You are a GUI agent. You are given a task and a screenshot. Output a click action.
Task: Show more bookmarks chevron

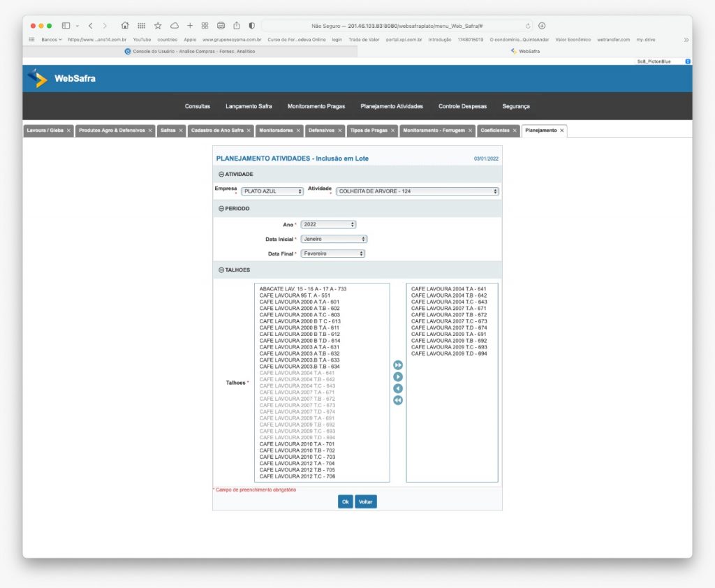click(x=686, y=40)
